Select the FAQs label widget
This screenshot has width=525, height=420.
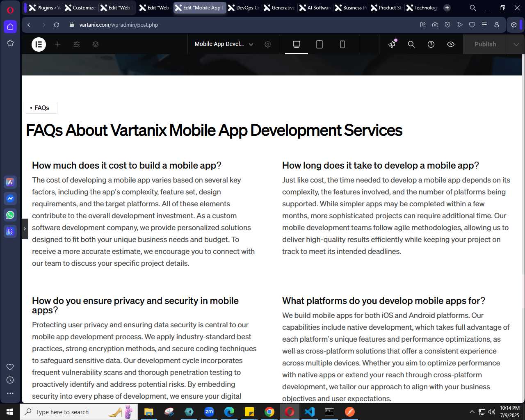41,108
